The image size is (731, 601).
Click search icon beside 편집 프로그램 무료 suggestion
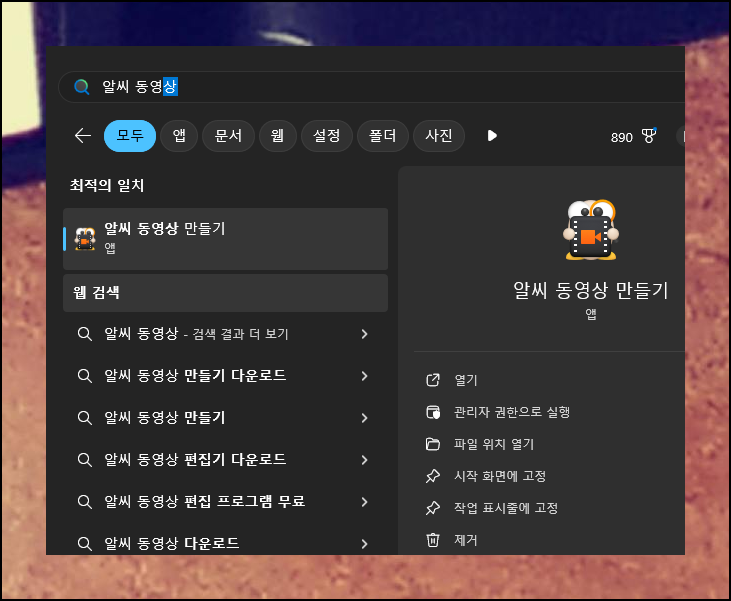point(84,502)
